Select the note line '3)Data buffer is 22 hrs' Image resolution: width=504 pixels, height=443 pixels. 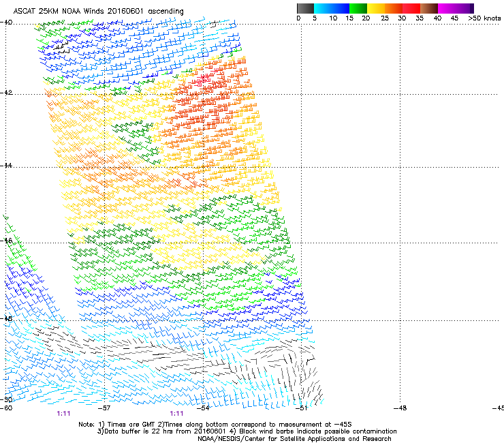pyautogui.click(x=247, y=431)
